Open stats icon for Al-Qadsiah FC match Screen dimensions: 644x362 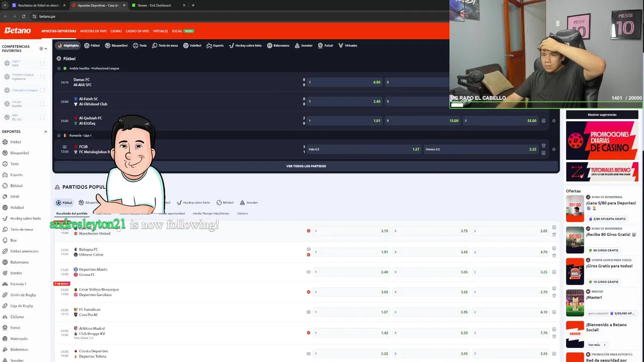(543, 121)
